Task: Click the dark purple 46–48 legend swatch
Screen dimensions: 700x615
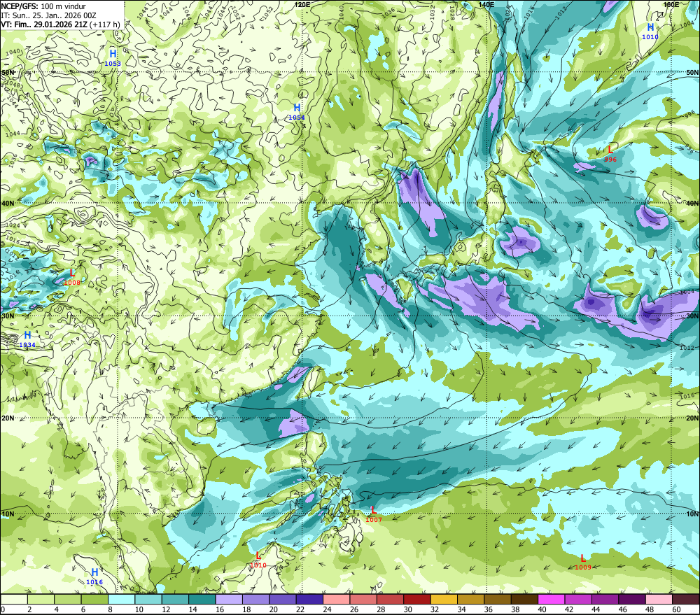Action: click(x=632, y=600)
